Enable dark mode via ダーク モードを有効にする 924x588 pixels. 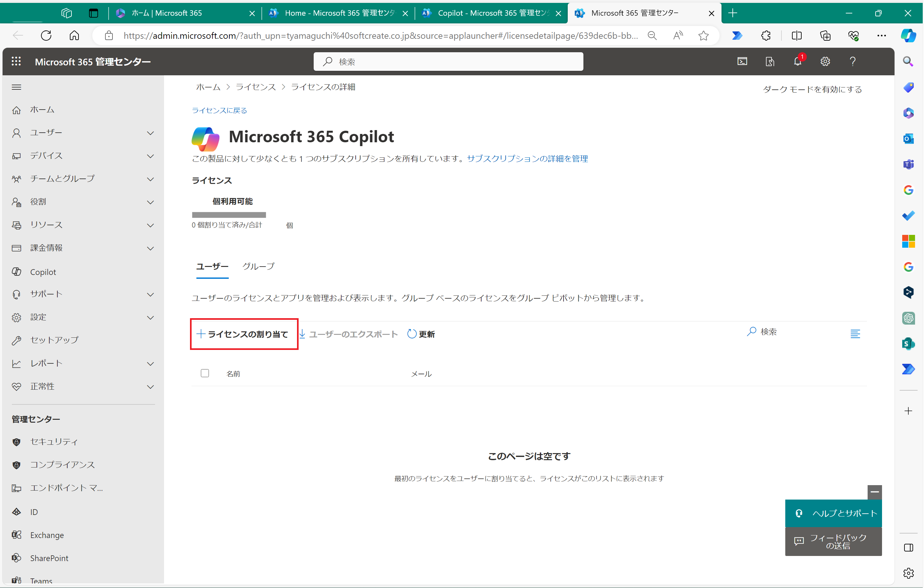(812, 89)
